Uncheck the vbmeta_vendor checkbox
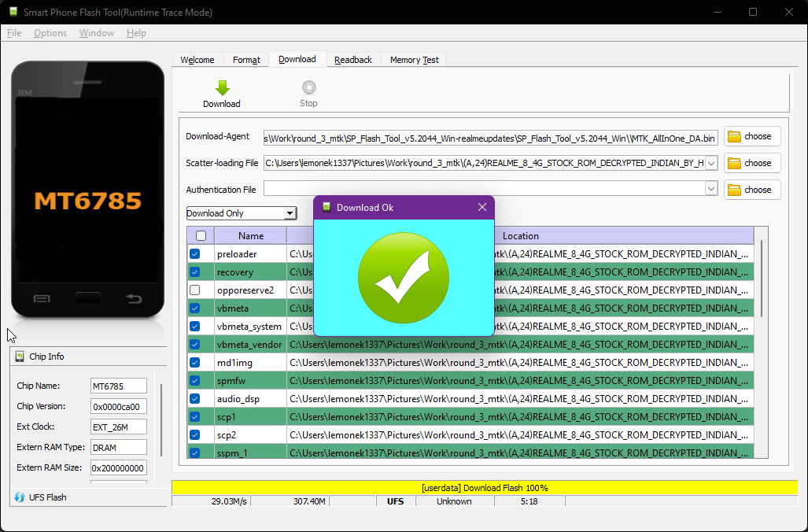Image resolution: width=808 pixels, height=532 pixels. click(195, 345)
